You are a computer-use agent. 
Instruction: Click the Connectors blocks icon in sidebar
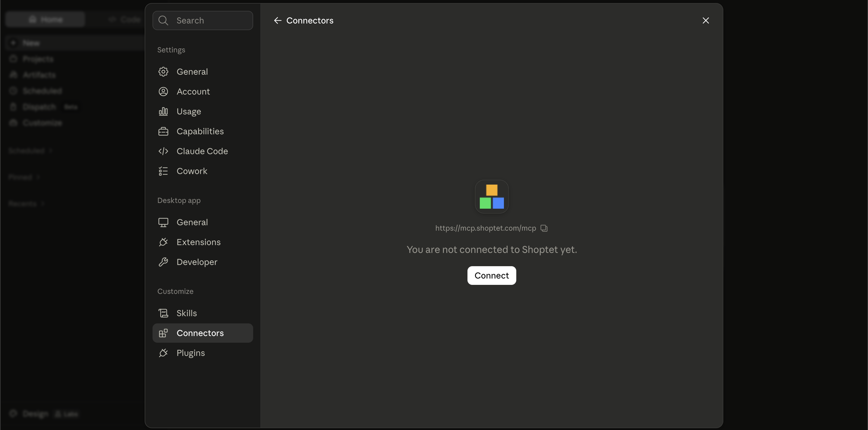(163, 333)
